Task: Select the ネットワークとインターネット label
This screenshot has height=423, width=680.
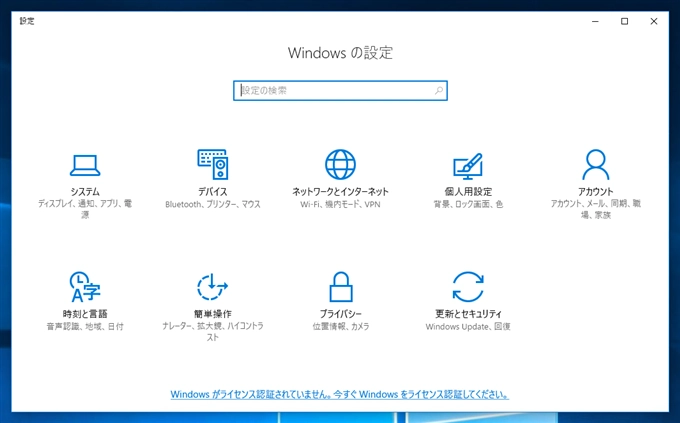Action: pyautogui.click(x=340, y=191)
